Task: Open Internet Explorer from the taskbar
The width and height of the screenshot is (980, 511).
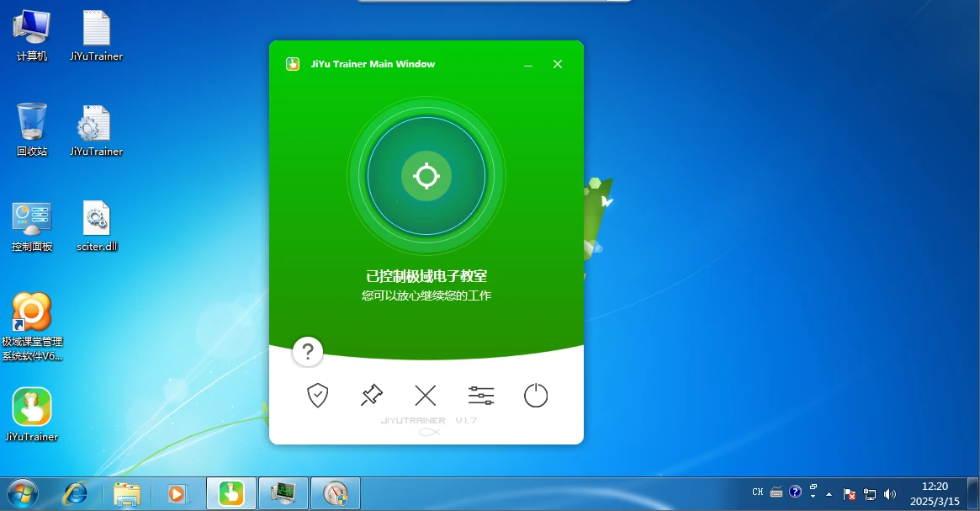Action: (x=76, y=494)
